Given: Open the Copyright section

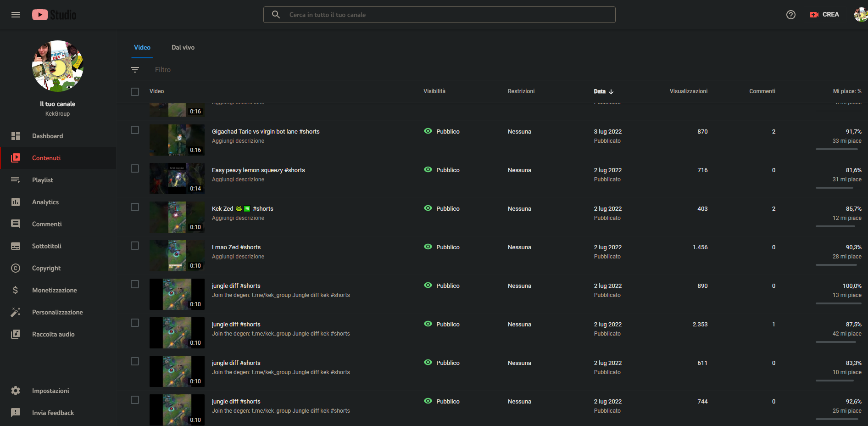Looking at the screenshot, I should pos(58,268).
